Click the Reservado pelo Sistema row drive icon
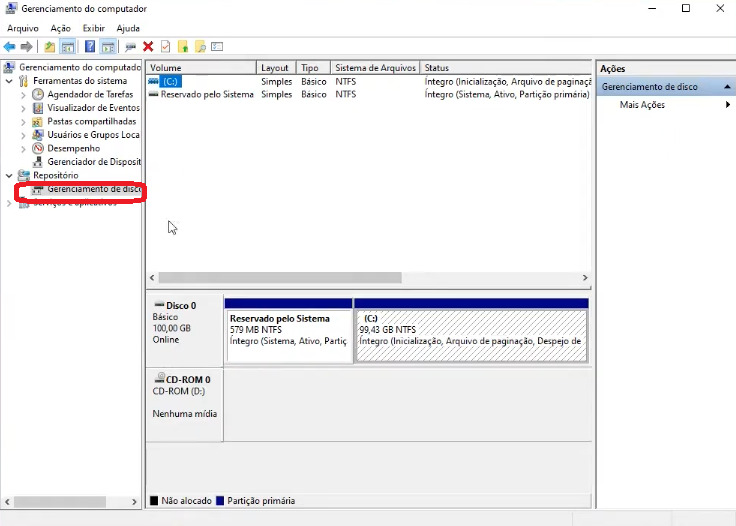This screenshot has width=736, height=526. click(x=153, y=94)
